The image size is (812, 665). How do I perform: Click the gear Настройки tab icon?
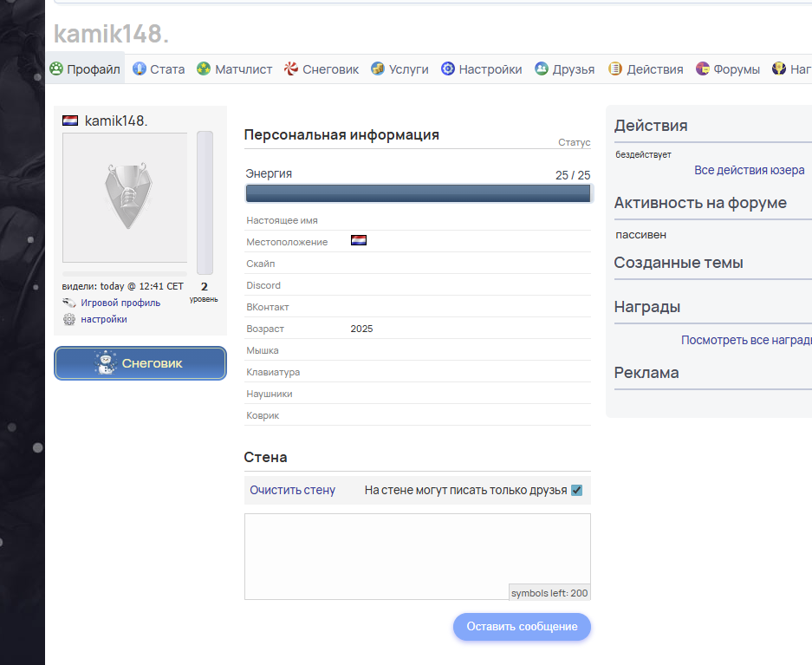coord(448,68)
